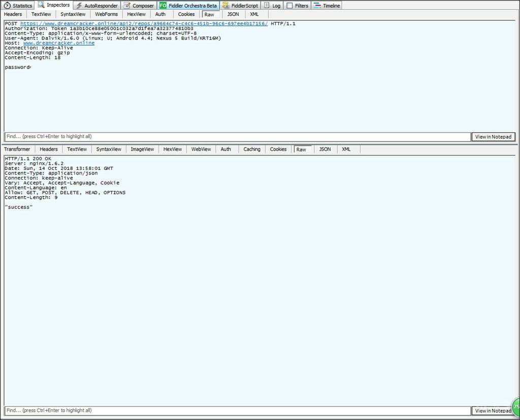Open the Host www.dreamcracker.online link

(59, 43)
